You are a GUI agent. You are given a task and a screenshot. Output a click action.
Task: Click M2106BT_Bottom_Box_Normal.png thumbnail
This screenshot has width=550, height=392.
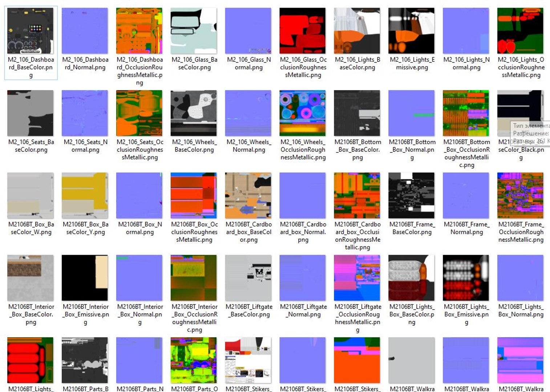[x=412, y=113]
